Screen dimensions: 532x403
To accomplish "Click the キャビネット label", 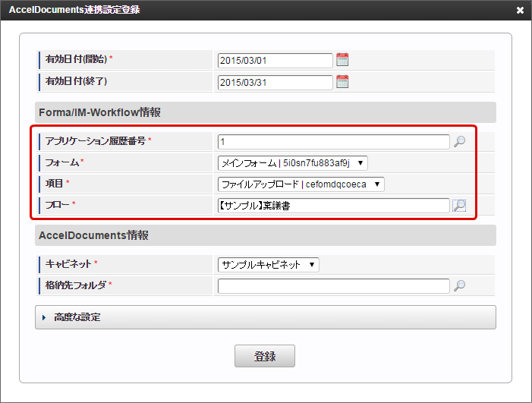I will pos(68,263).
